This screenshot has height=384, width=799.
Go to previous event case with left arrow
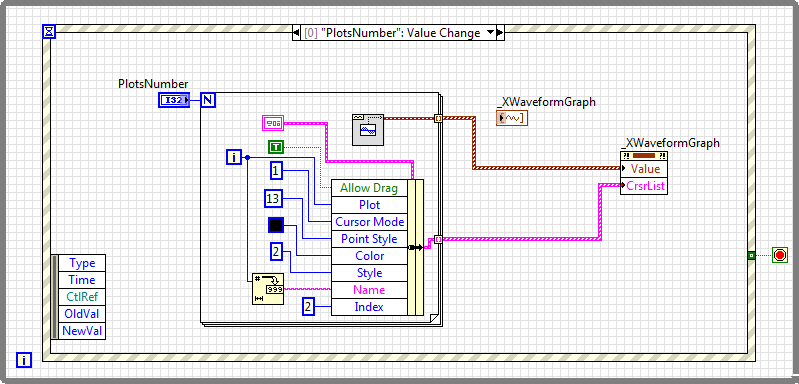point(296,33)
